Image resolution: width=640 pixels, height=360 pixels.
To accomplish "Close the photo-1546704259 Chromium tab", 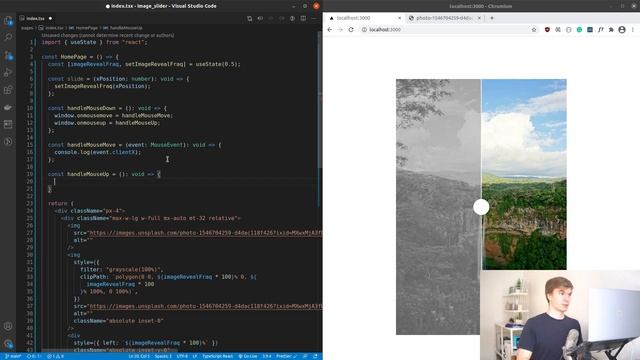I will pyautogui.click(x=479, y=18).
